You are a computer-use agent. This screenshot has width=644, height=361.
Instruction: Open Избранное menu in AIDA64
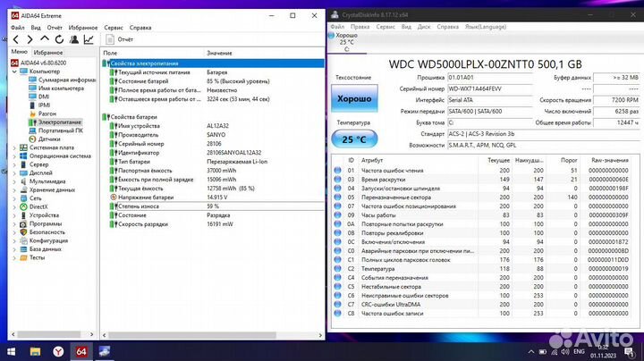tap(83, 28)
